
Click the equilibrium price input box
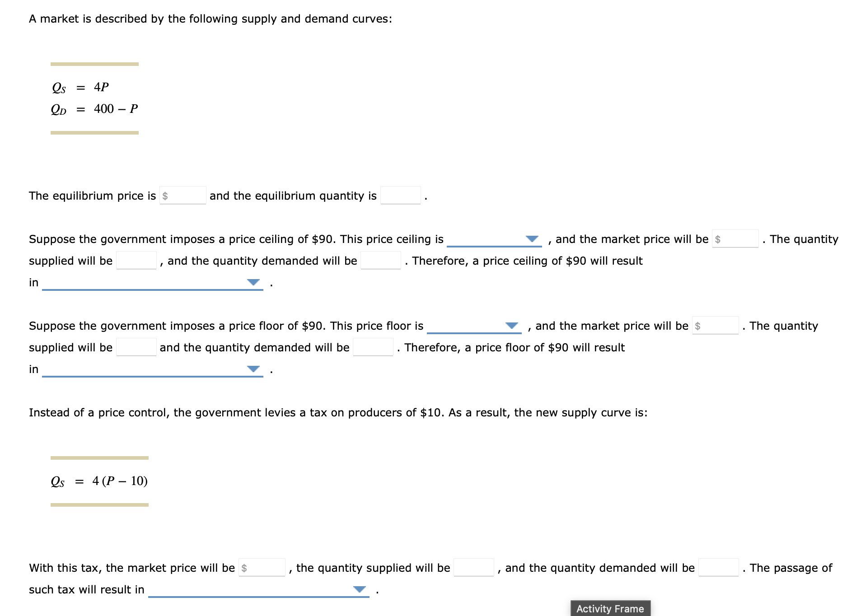tap(182, 196)
